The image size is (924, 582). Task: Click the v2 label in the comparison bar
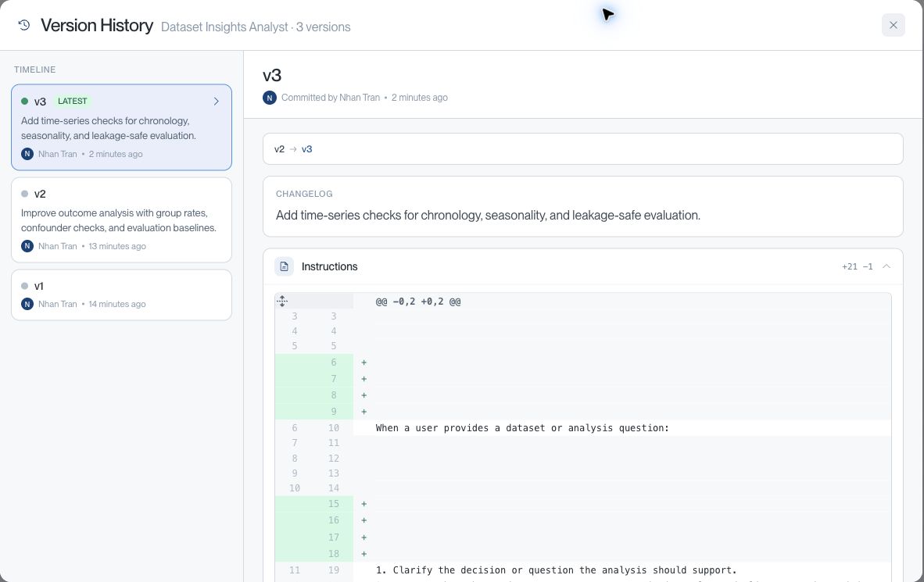pos(279,149)
